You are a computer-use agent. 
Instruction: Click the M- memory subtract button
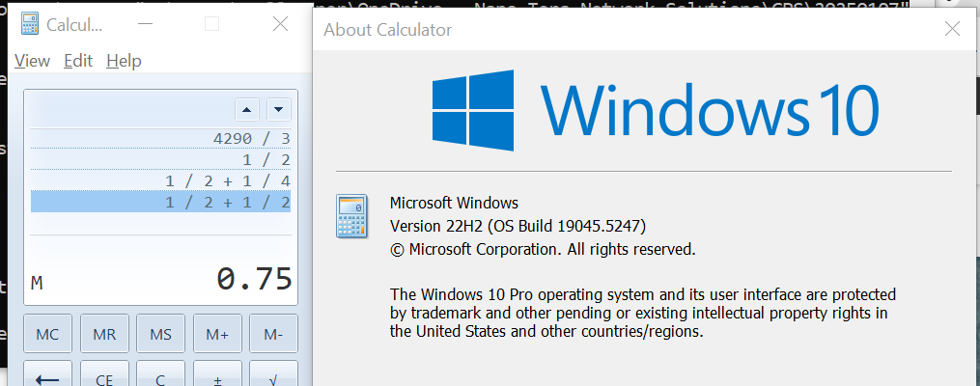(x=273, y=334)
